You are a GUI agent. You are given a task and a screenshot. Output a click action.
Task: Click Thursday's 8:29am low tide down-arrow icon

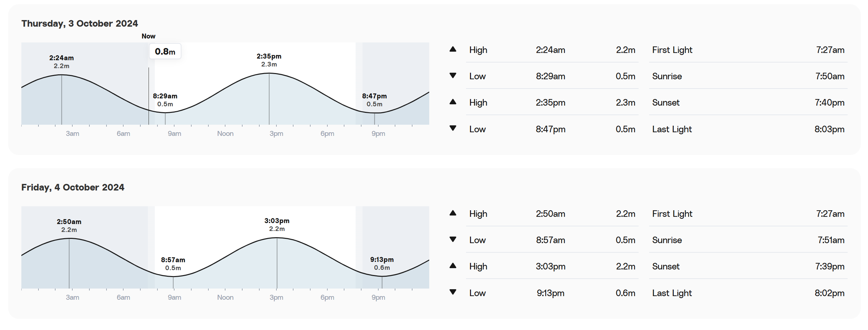tap(453, 76)
